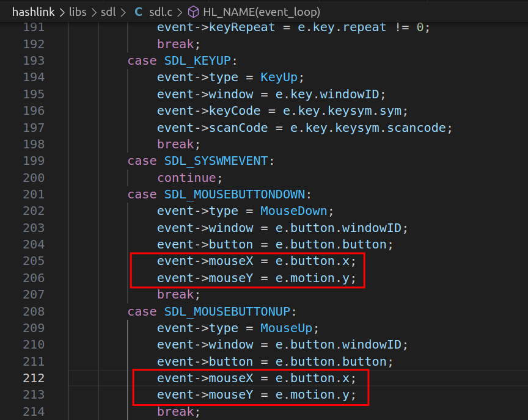
Task: Click line number 191
Action: [x=34, y=27]
